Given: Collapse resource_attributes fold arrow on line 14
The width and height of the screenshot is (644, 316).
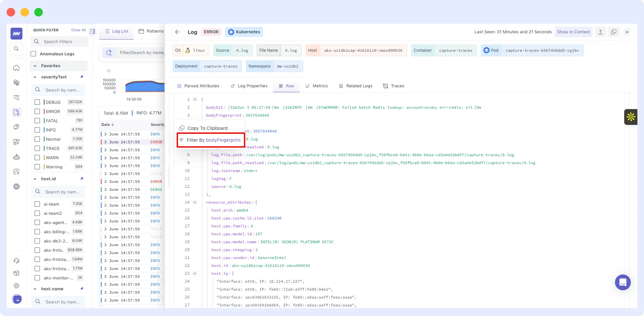Looking at the screenshot, I should pyautogui.click(x=195, y=202).
